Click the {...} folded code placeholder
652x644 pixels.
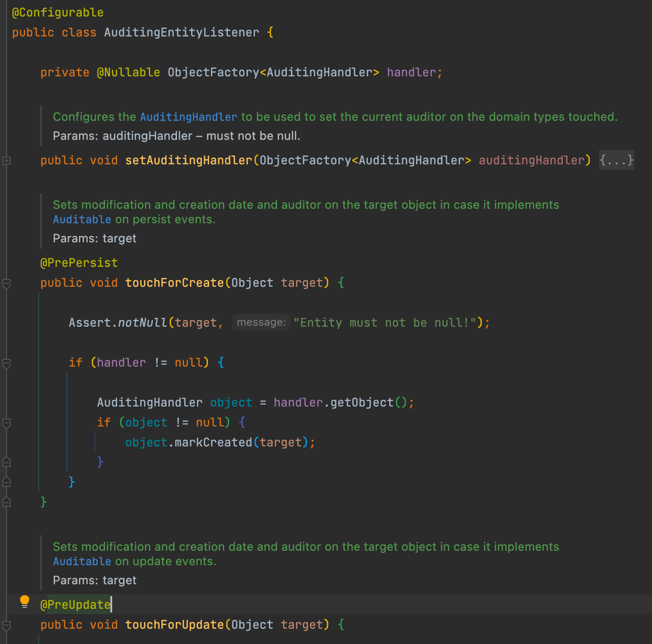[616, 160]
